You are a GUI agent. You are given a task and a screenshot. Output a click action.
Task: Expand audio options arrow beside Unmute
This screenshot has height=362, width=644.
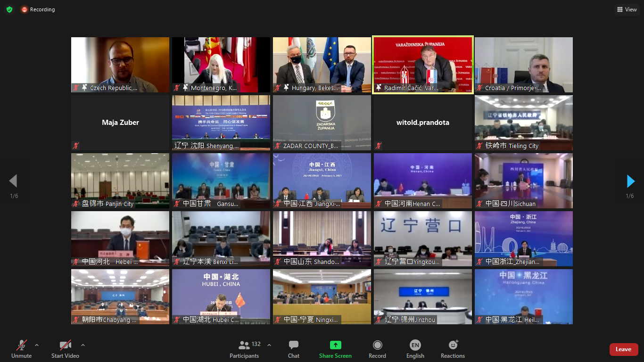point(37,345)
